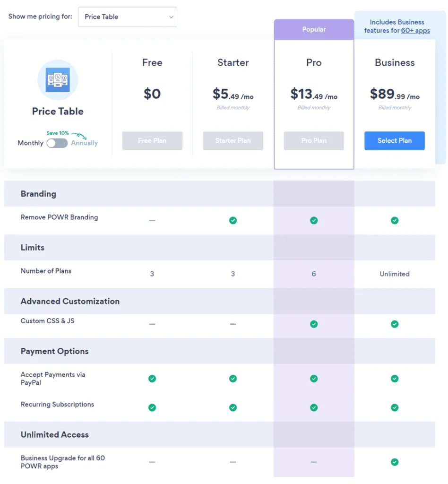Select Price Table from the pricing dropdown
Screen dimensions: 448x484
tap(127, 17)
